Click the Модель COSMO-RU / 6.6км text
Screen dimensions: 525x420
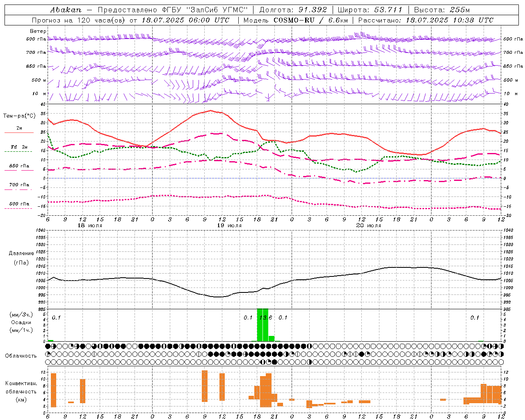coord(296,20)
